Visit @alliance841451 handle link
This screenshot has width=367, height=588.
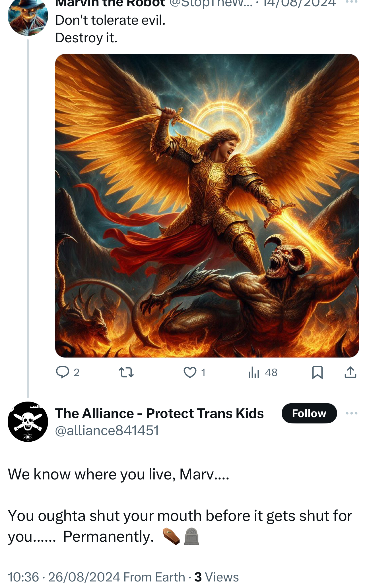tap(107, 430)
